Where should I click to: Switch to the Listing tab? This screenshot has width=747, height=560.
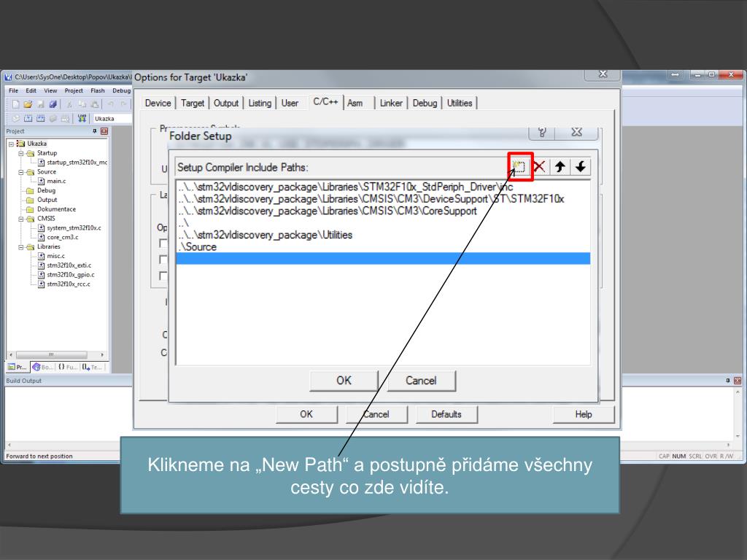tap(260, 104)
